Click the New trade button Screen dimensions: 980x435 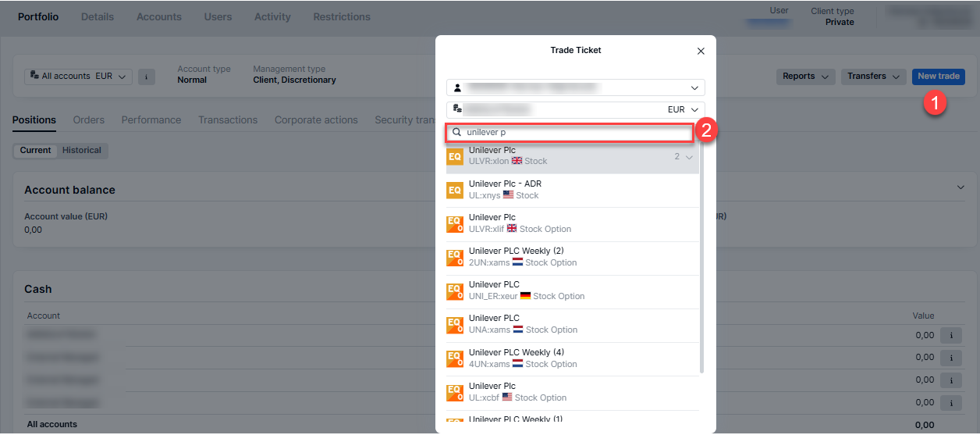click(x=938, y=77)
